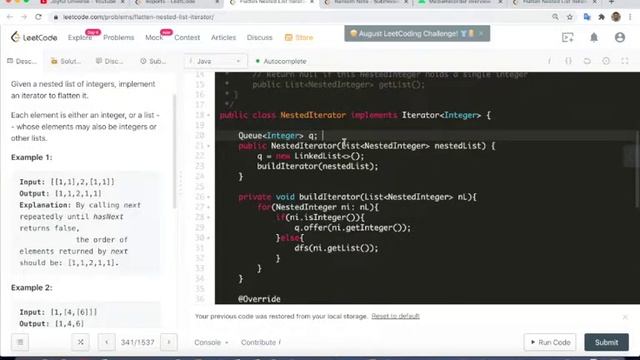This screenshot has height=360, width=640.
Task: Toggle the Autocomplete indicator
Action: tap(281, 61)
